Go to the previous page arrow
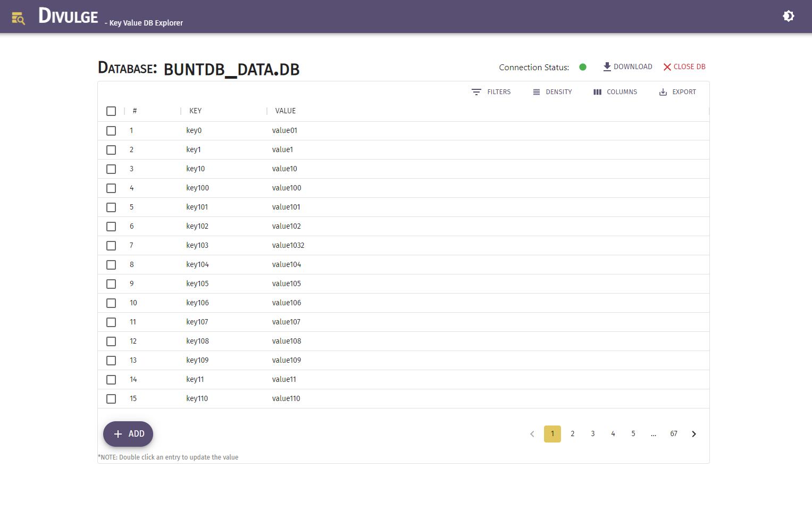This screenshot has width=812, height=509. tap(532, 434)
